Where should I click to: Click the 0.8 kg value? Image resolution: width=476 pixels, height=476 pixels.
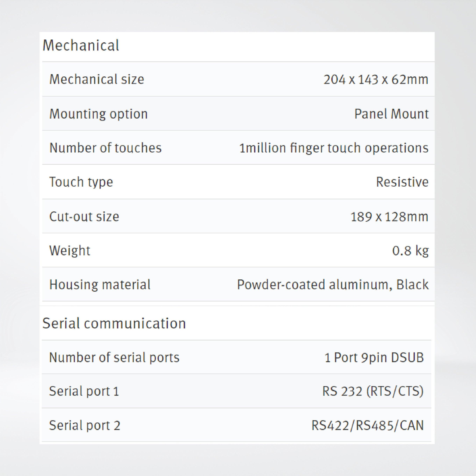[x=410, y=251]
